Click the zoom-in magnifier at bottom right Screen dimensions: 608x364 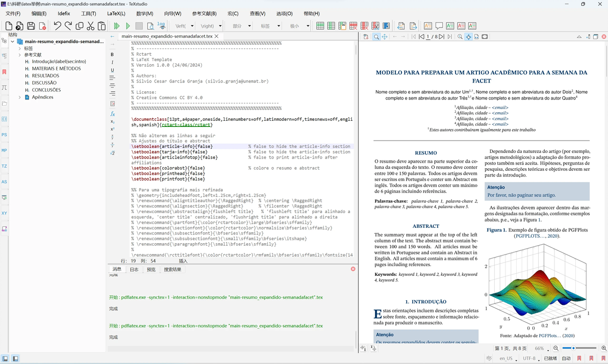604,348
